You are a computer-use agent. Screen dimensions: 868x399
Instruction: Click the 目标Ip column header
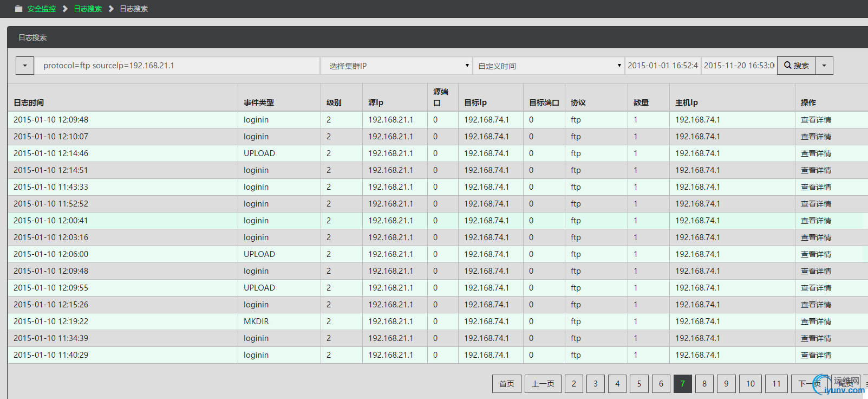[475, 102]
